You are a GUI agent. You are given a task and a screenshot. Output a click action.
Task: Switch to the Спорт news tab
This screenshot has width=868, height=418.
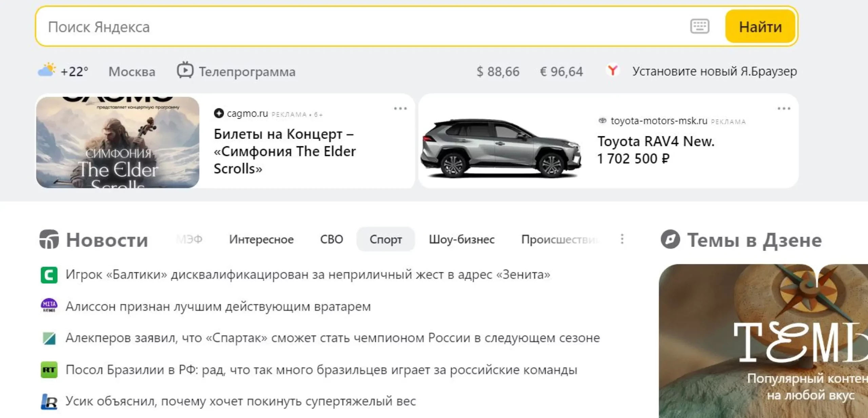(x=386, y=239)
